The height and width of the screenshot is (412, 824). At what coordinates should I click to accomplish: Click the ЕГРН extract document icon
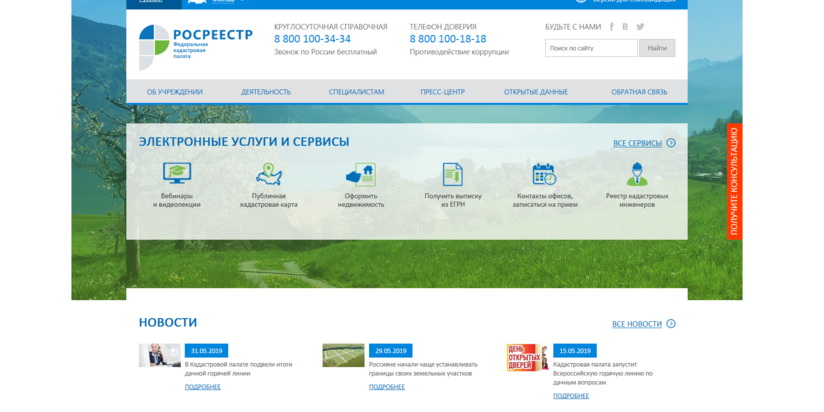(x=452, y=174)
